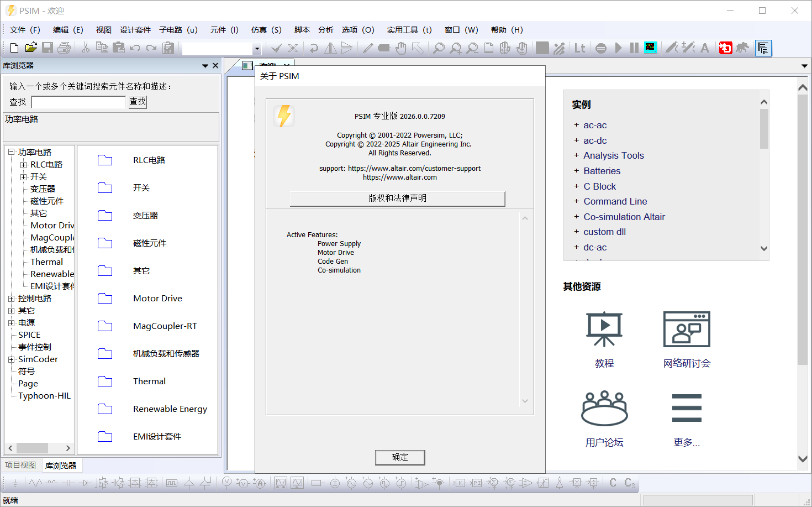Collapse the 功率电路 tree node

point(11,152)
